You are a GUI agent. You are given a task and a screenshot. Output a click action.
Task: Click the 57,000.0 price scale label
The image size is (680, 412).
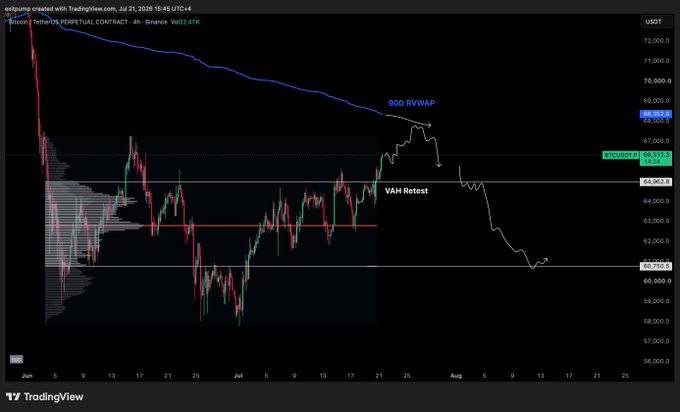pyautogui.click(x=655, y=341)
